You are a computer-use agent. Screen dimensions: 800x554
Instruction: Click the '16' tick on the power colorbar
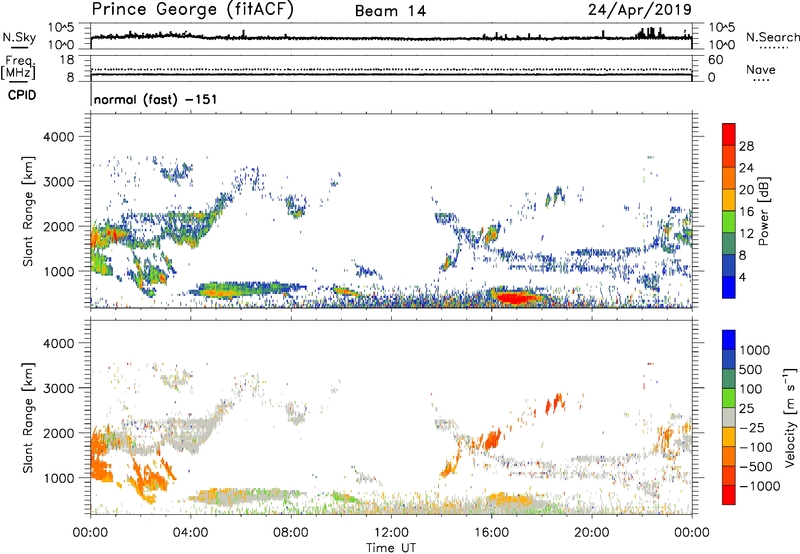click(x=746, y=212)
